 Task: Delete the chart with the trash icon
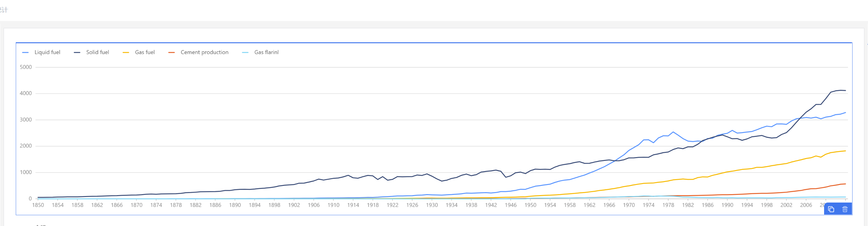pos(845,209)
